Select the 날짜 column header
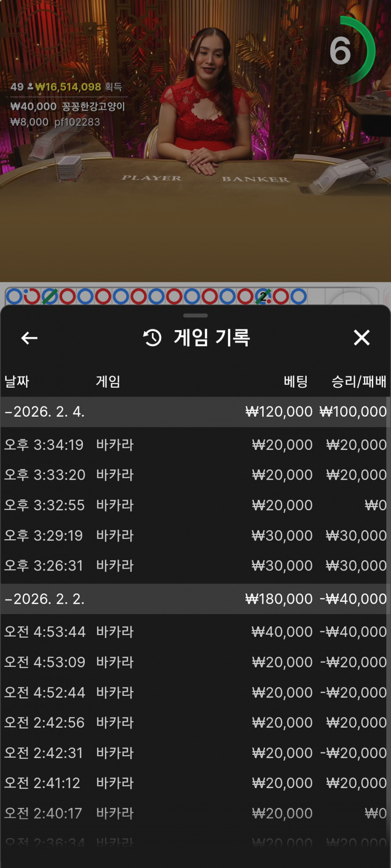 pyautogui.click(x=17, y=382)
